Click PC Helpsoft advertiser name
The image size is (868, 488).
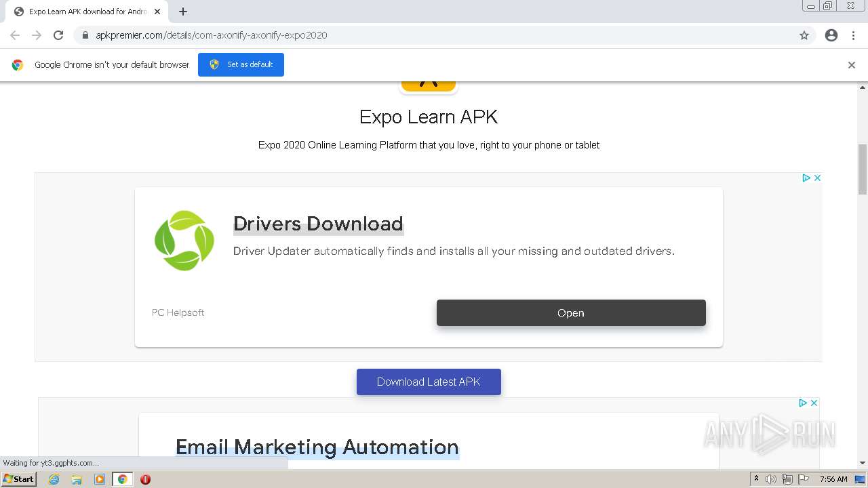(x=178, y=312)
